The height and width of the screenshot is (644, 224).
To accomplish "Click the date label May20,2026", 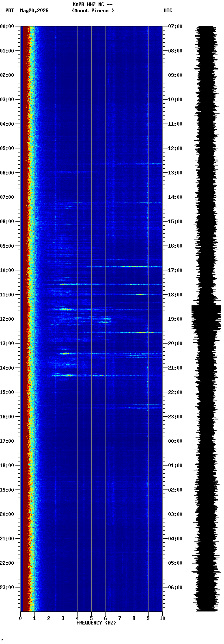I will 34,11.
